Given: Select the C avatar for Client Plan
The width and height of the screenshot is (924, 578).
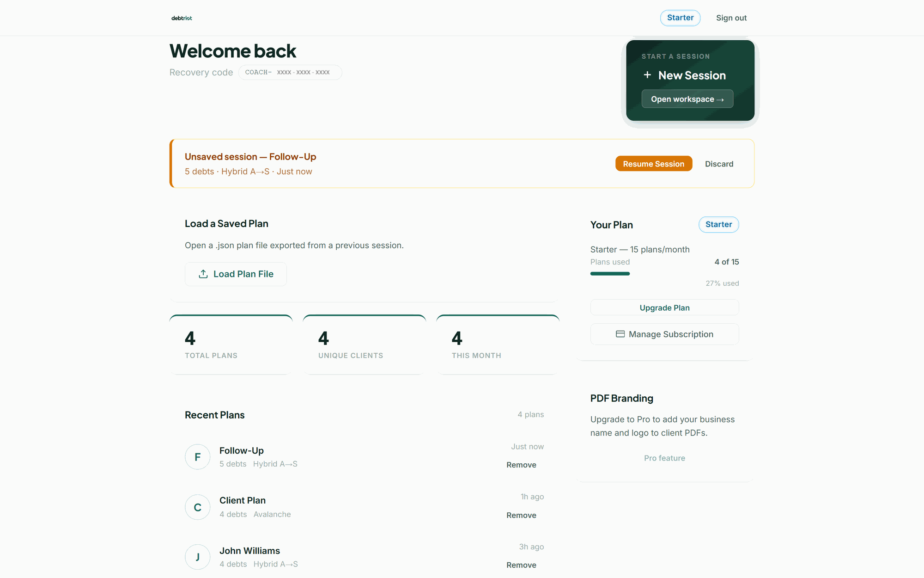Looking at the screenshot, I should pyautogui.click(x=198, y=507).
